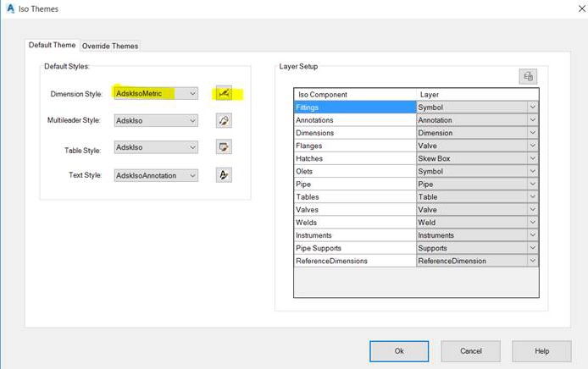
Task: Click the layer setup icon above table
Action: coord(528,76)
